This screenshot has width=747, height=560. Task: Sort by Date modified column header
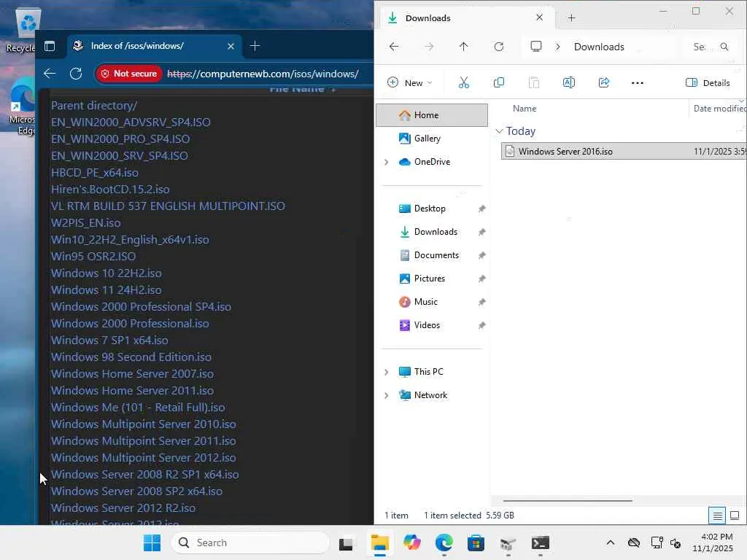point(719,109)
